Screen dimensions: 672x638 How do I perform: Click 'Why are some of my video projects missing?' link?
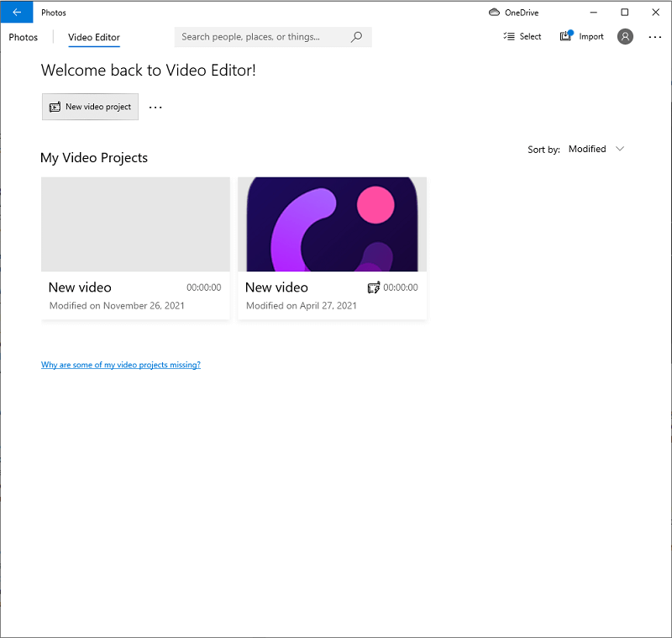coord(121,365)
